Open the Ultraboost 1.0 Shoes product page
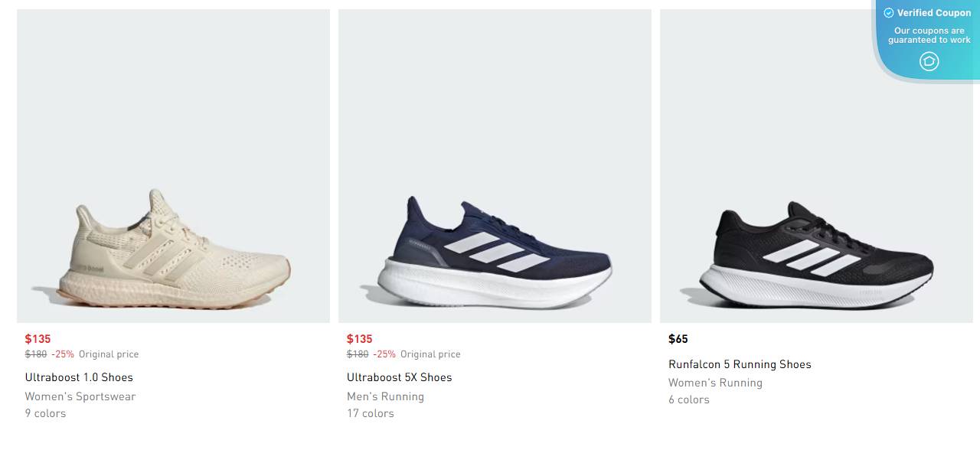Image resolution: width=980 pixels, height=450 pixels. click(x=78, y=377)
